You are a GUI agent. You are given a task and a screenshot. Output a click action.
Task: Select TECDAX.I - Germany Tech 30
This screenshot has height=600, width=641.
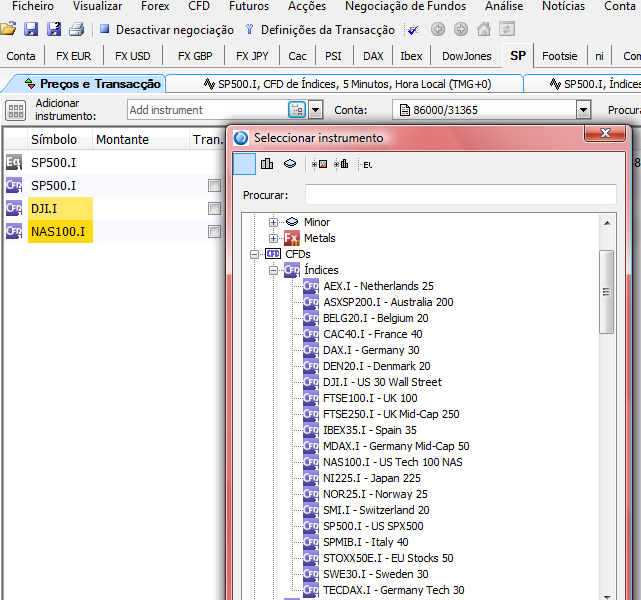[x=394, y=590]
